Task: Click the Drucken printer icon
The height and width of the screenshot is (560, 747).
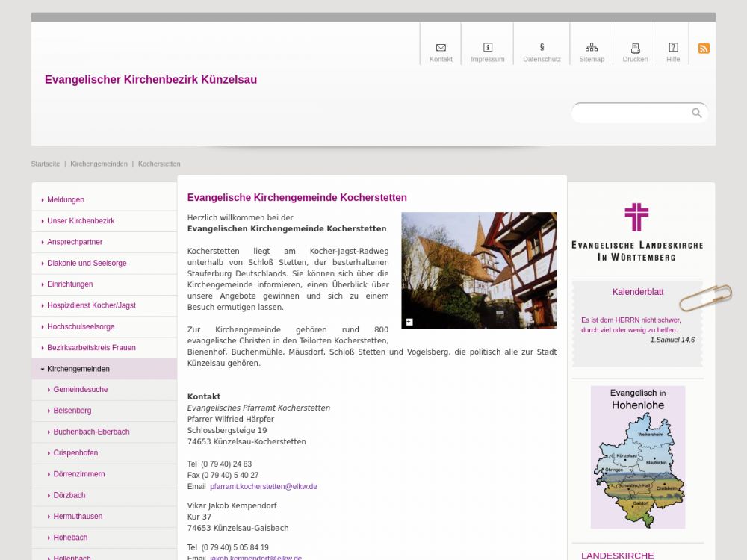Action: click(x=636, y=48)
